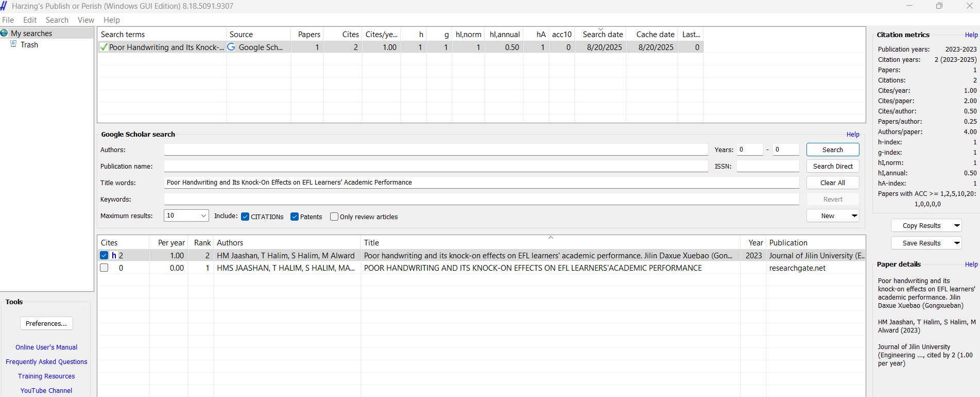Tick the checkbox of the researchgate.net result

pyautogui.click(x=104, y=268)
